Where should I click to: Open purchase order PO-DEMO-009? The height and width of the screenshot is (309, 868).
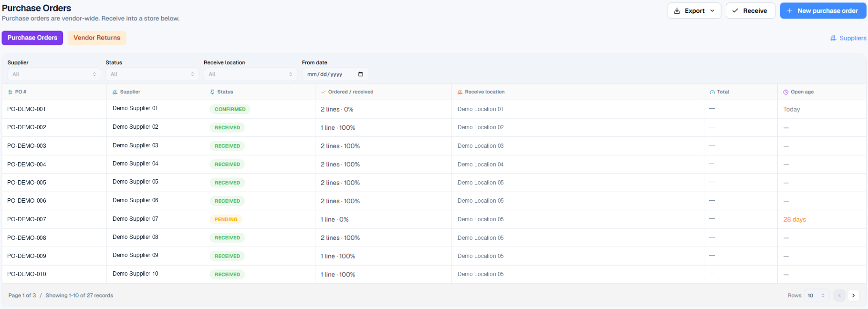coord(27,256)
